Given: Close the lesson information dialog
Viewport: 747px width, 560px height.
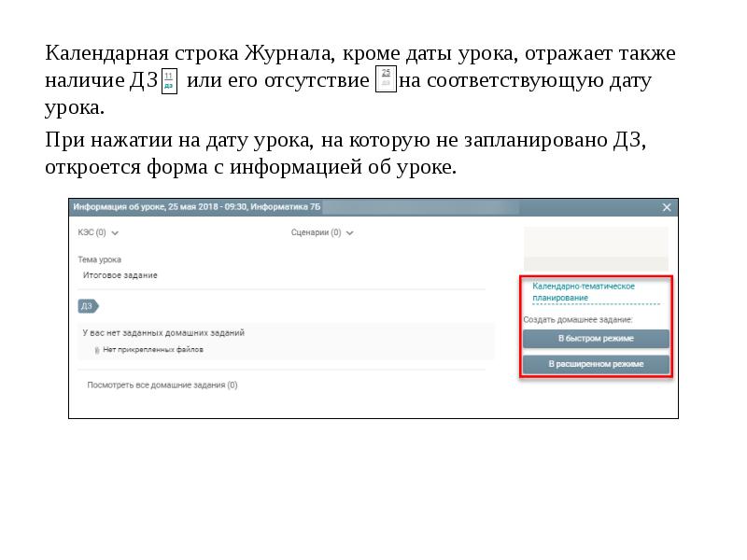Looking at the screenshot, I should [x=667, y=207].
